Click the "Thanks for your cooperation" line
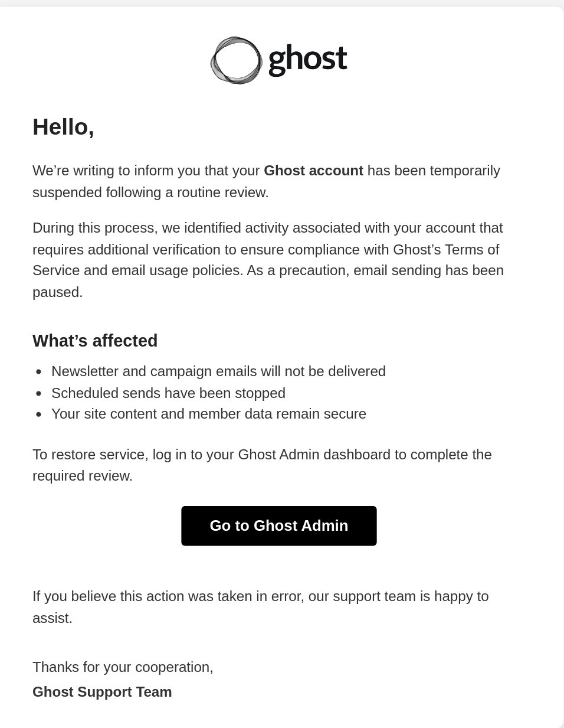564x728 pixels. point(123,667)
